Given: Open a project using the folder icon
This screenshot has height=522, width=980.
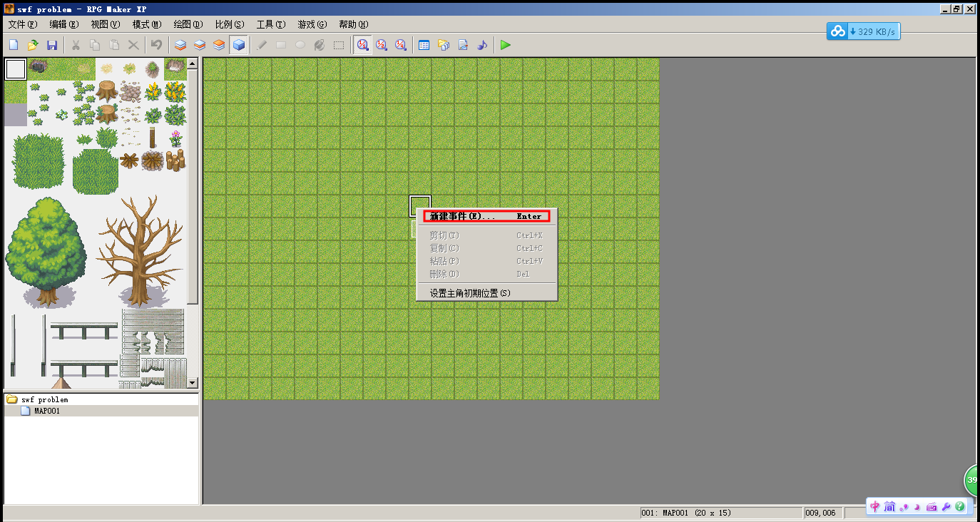Looking at the screenshot, I should (x=33, y=45).
